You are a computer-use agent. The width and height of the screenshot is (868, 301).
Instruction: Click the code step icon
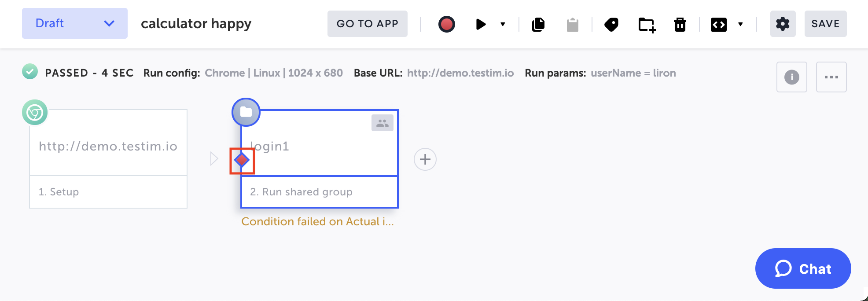(718, 25)
